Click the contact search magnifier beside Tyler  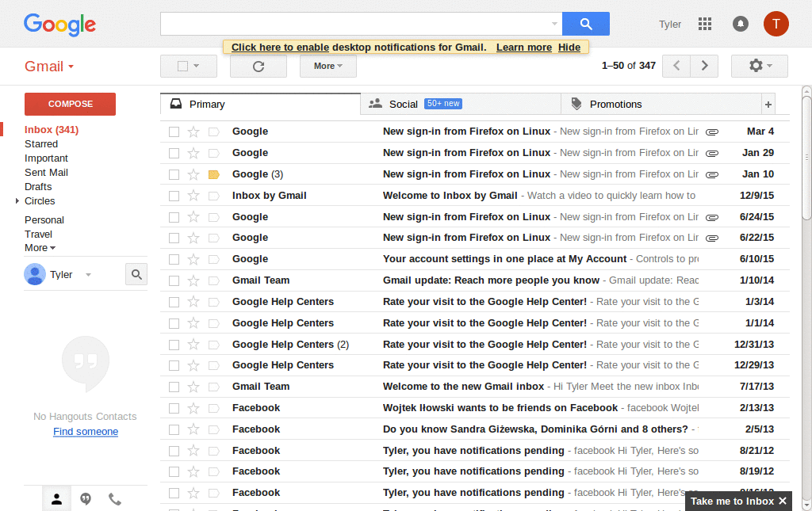pos(136,273)
